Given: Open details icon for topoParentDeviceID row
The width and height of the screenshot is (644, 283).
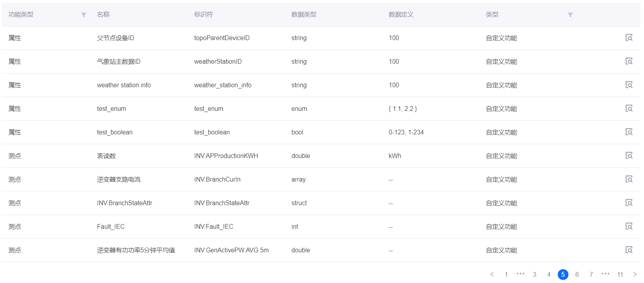Looking at the screenshot, I should (x=629, y=38).
